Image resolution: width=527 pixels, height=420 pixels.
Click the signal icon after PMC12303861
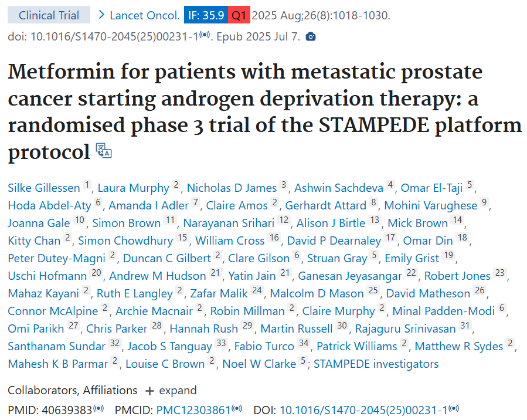[236, 409]
